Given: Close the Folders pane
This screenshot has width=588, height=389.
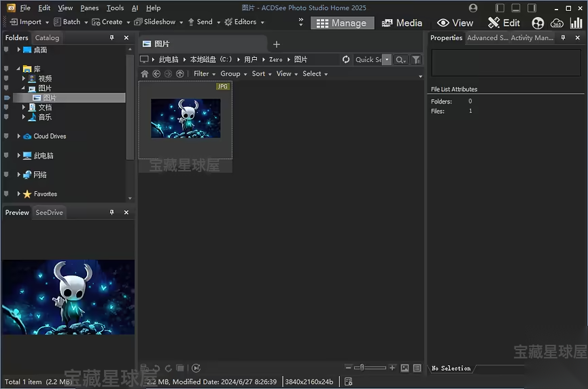Looking at the screenshot, I should [126, 37].
